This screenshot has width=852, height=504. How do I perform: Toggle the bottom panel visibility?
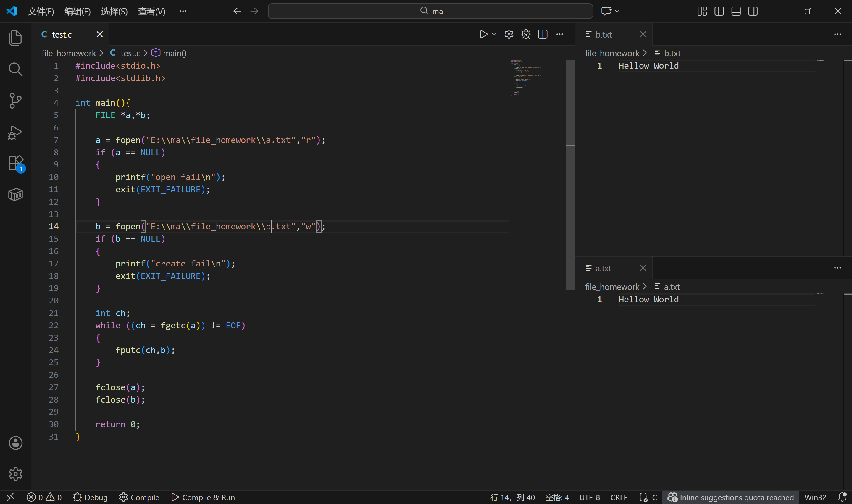tap(736, 11)
